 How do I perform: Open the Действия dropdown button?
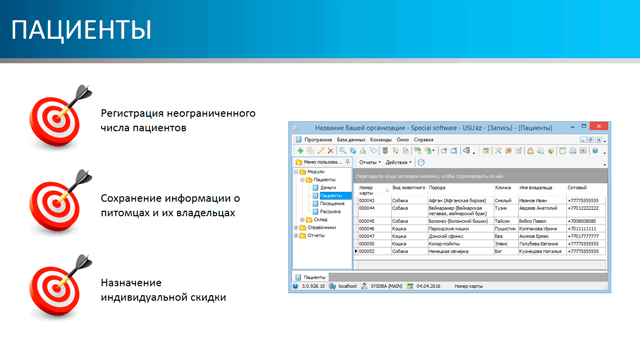(398, 162)
